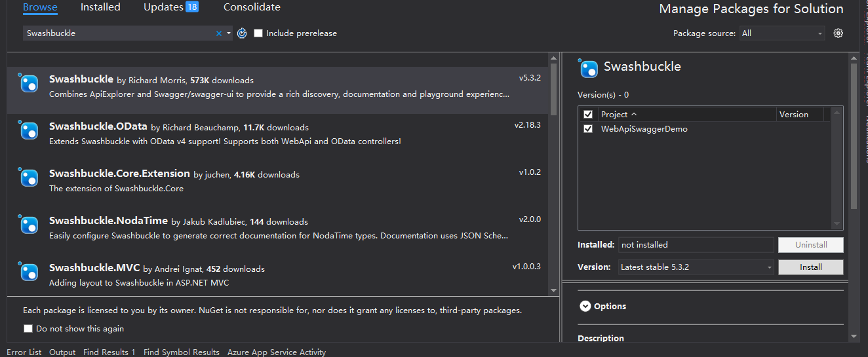
Task: Open the Updates tab
Action: (x=170, y=7)
